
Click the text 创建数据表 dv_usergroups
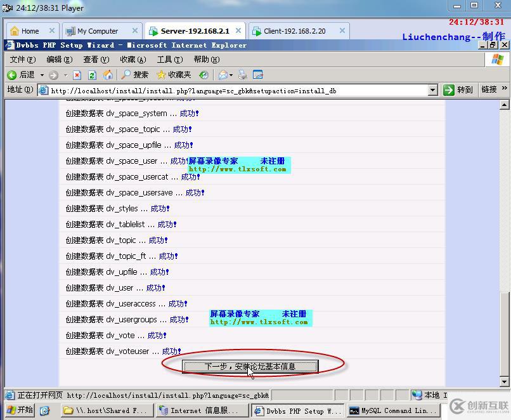pos(112,320)
